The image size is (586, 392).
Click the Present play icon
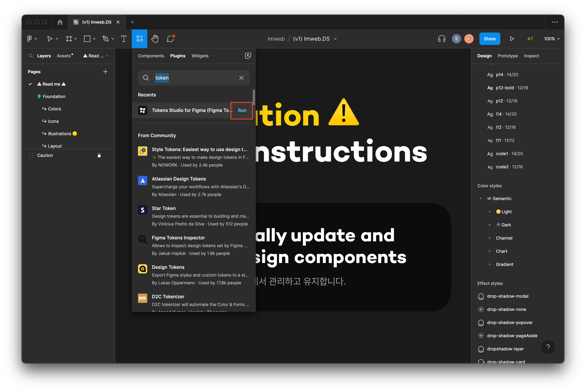point(512,39)
